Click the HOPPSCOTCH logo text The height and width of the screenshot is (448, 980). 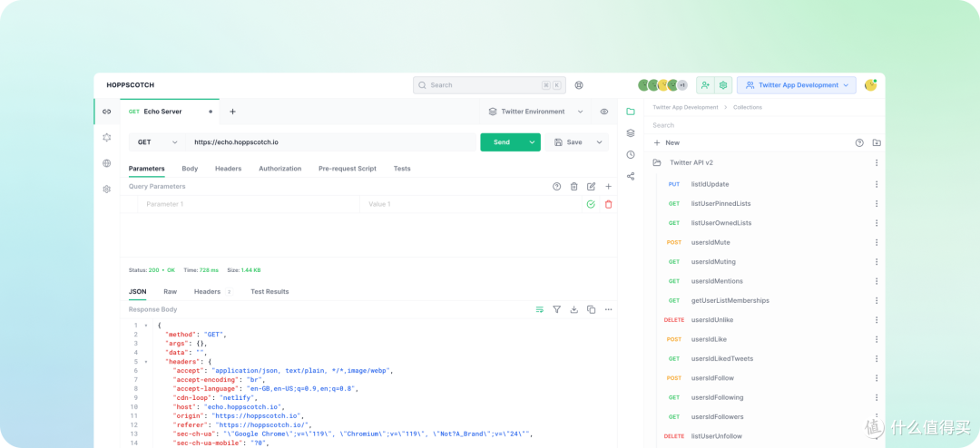point(130,85)
